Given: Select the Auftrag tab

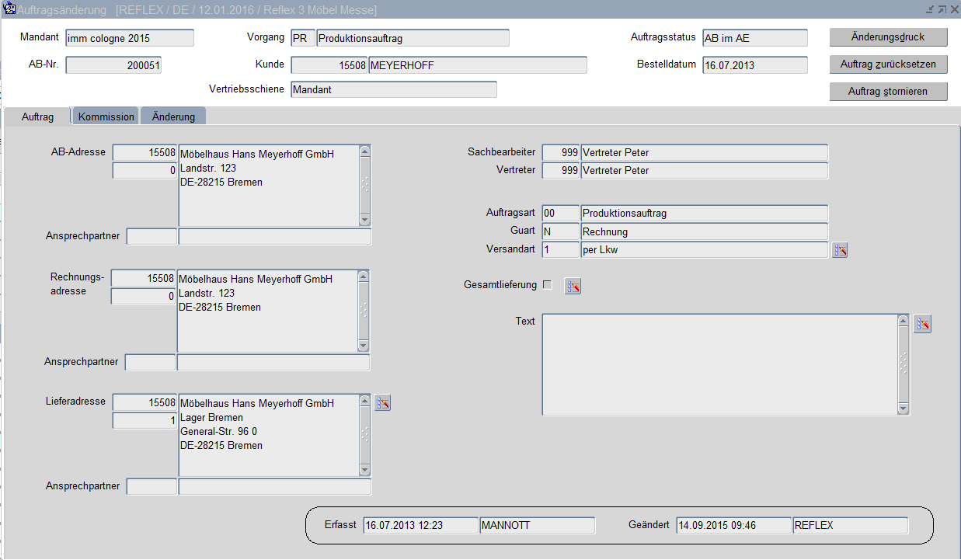Looking at the screenshot, I should [37, 117].
